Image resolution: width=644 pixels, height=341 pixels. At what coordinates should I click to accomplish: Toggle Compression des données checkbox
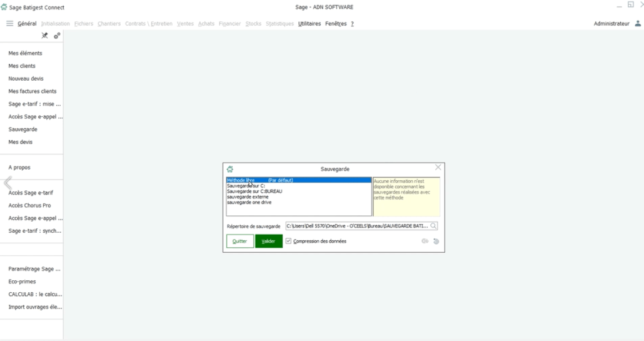[x=288, y=241]
